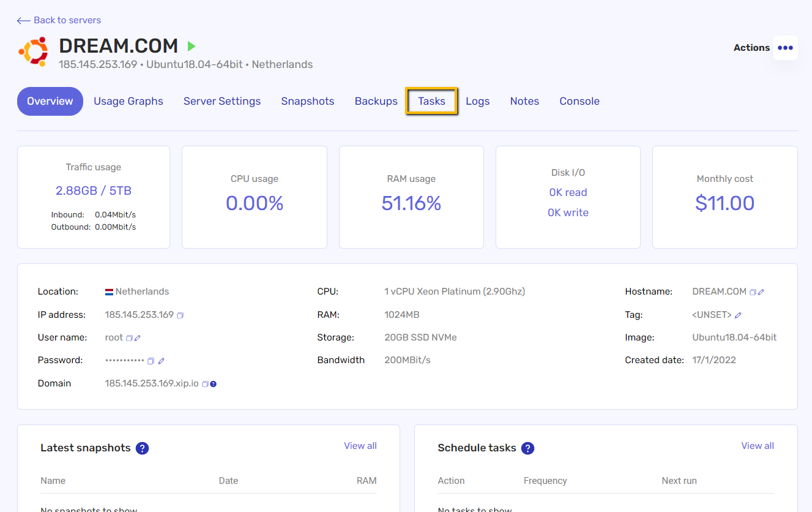Copy the xip.io domain

point(205,384)
